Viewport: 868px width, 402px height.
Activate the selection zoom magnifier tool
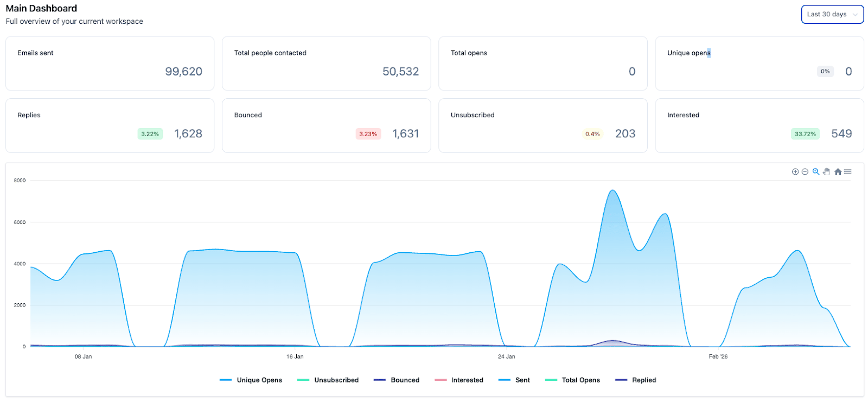pos(816,172)
